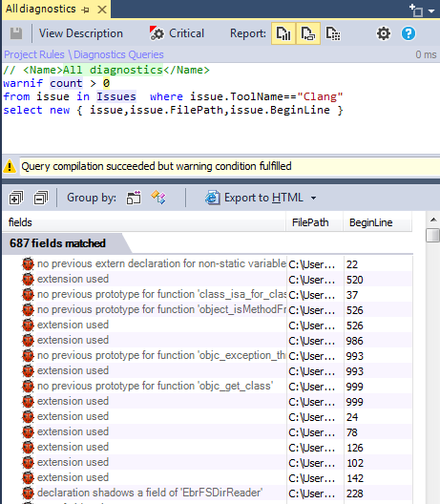
Task: Click the Save query disk icon
Action: (16, 33)
